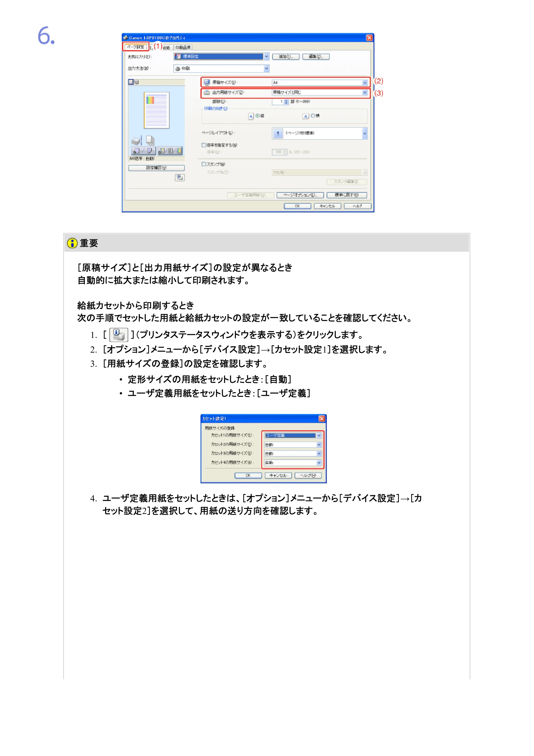Click the 原稿サイズ monitor icon

[207, 82]
